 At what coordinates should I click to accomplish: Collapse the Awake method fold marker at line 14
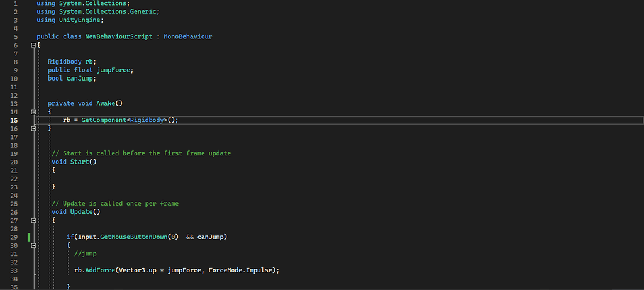coord(33,111)
